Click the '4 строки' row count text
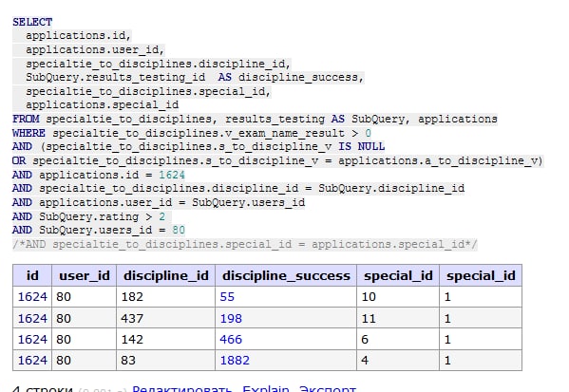 (43, 389)
